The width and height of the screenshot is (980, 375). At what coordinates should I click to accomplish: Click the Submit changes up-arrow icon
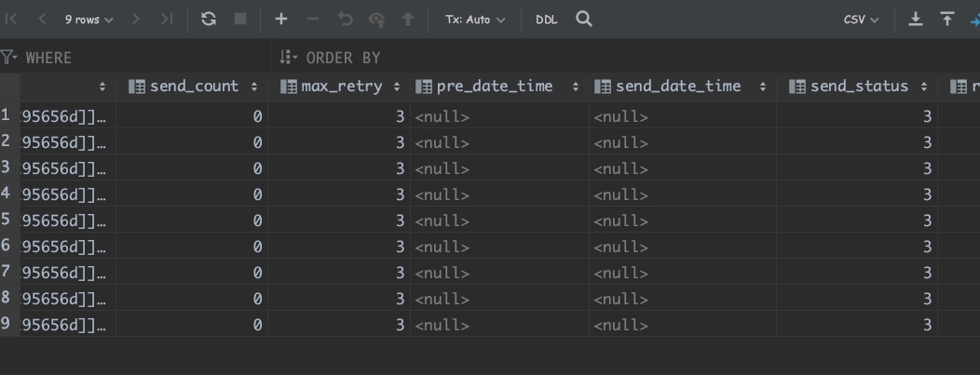(x=407, y=19)
